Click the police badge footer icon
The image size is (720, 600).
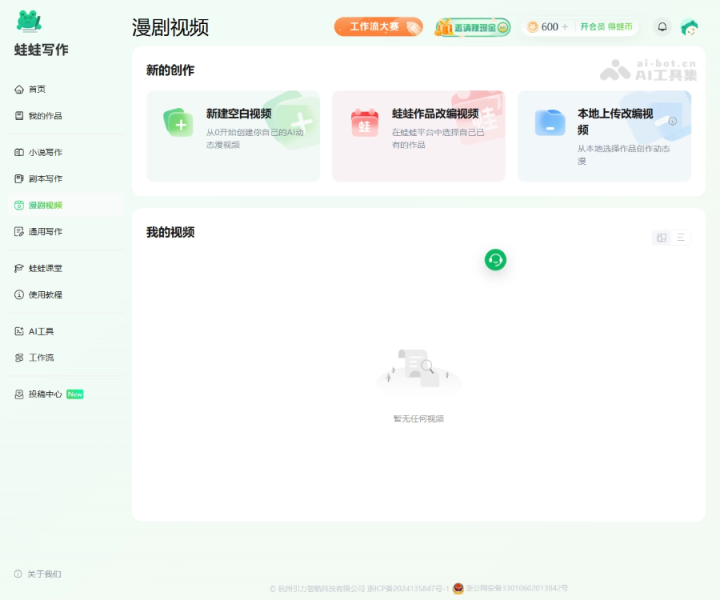click(x=458, y=588)
